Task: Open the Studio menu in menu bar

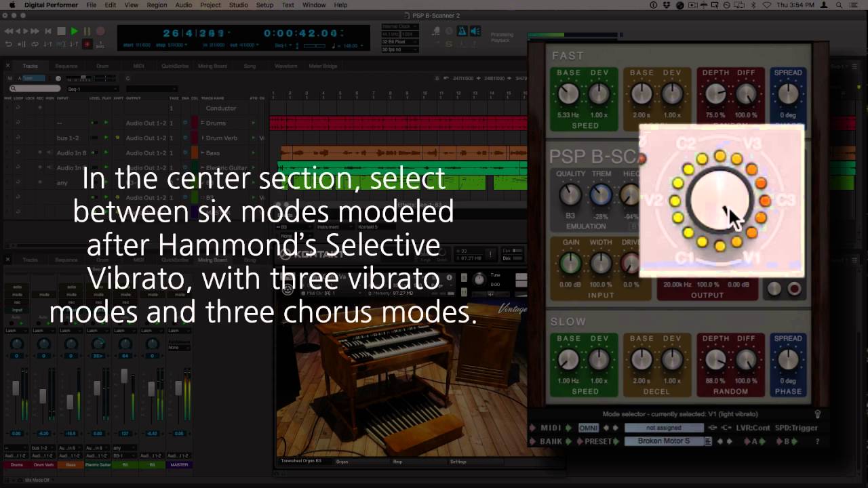Action: coord(238,5)
